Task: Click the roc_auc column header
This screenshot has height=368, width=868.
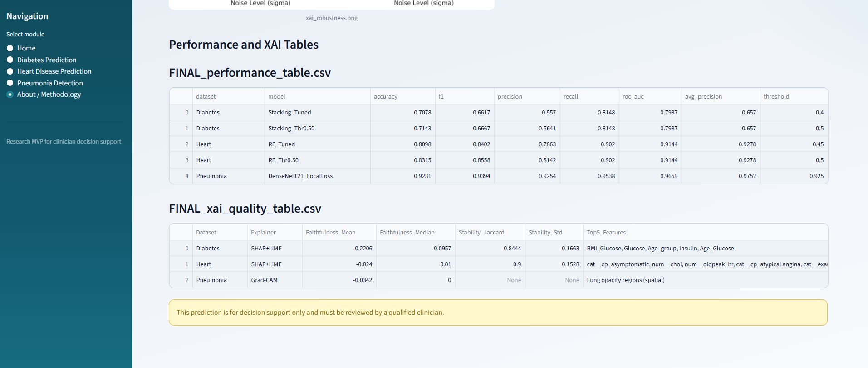Action: [650, 96]
